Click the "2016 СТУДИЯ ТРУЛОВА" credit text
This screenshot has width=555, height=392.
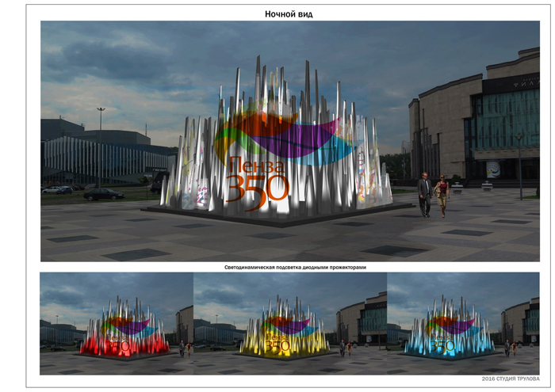coord(510,379)
